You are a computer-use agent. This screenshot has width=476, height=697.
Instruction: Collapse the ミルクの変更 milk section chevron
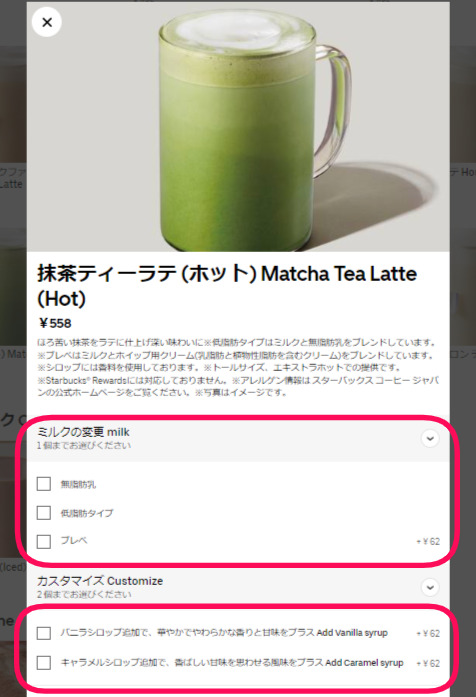tap(430, 439)
